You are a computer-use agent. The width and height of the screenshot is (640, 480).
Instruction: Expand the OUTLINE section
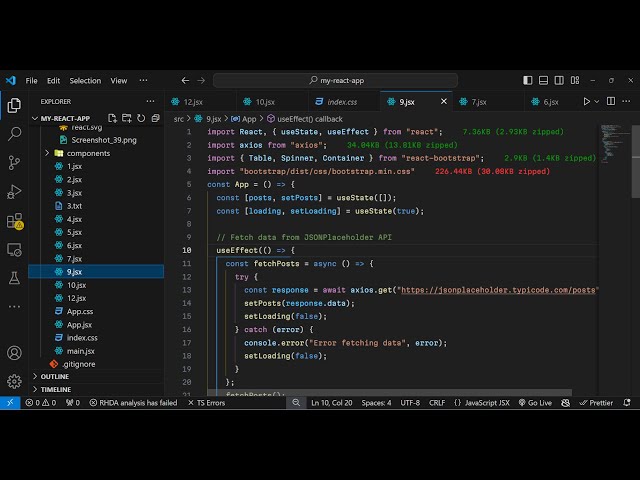[55, 376]
